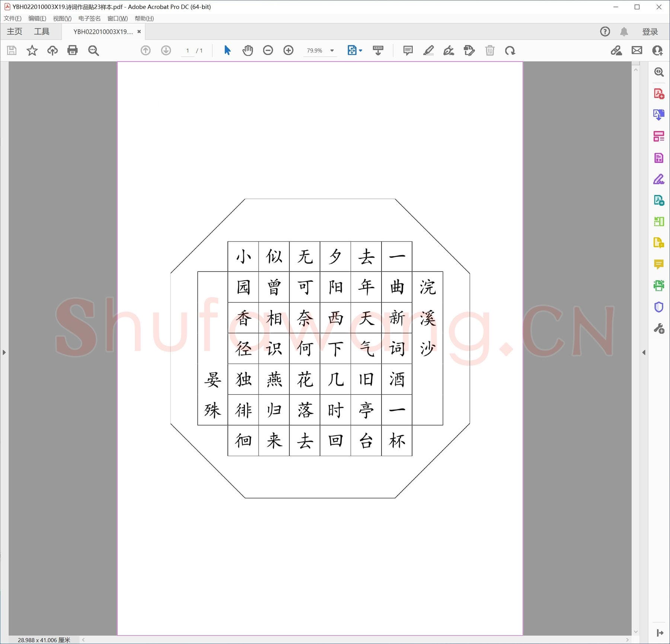Add a sticky note comment
This screenshot has width=670, height=644.
[x=408, y=50]
